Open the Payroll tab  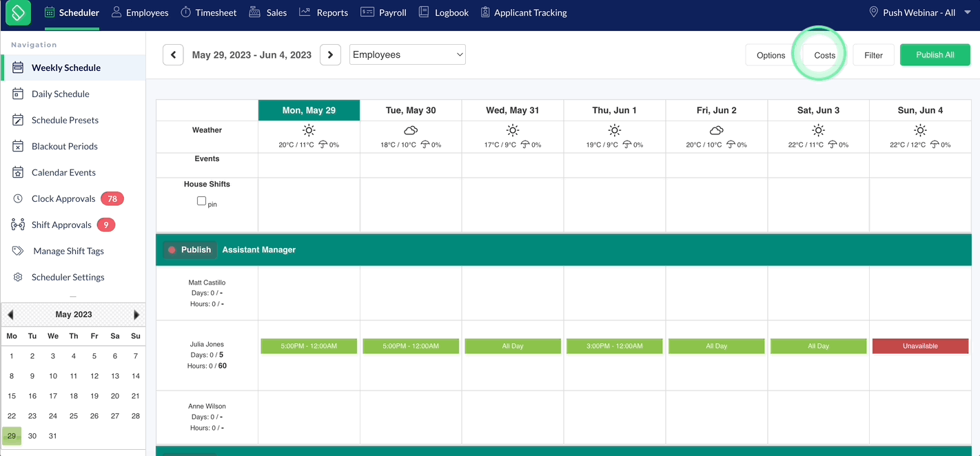[383, 12]
